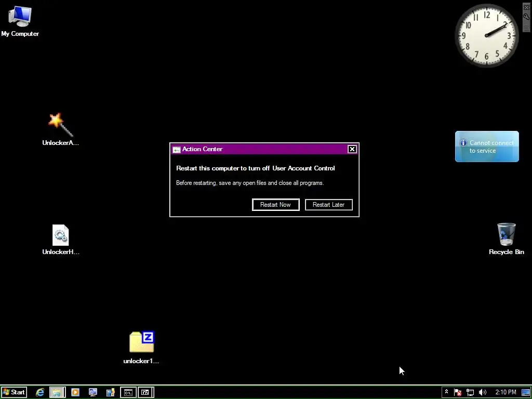
Task: Click the 2:10 PM taskbar clock
Action: tap(506, 392)
